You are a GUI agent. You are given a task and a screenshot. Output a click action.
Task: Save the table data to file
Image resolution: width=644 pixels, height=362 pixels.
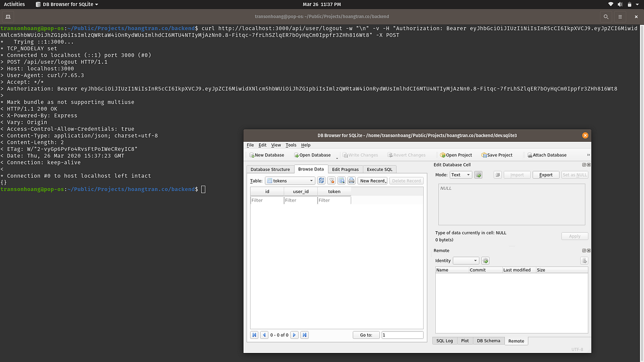pyautogui.click(x=342, y=180)
